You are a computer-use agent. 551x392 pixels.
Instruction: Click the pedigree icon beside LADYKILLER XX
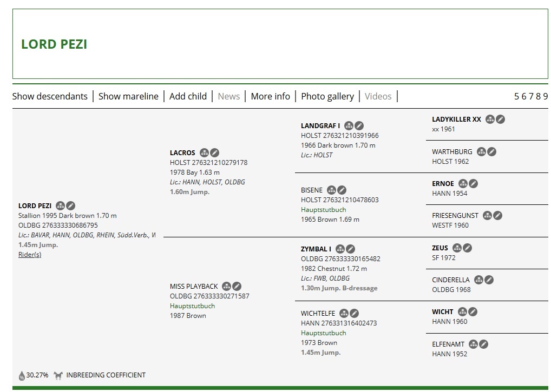pos(490,119)
